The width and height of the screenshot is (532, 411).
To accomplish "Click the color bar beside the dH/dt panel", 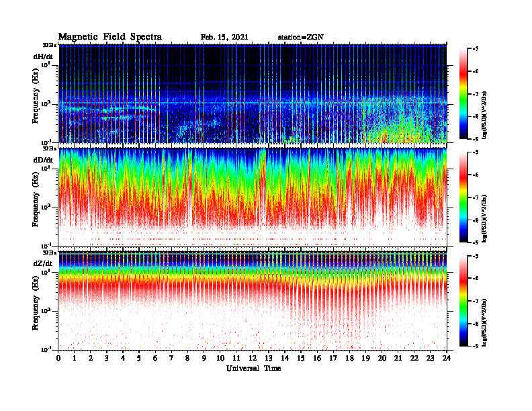I will click(x=463, y=93).
